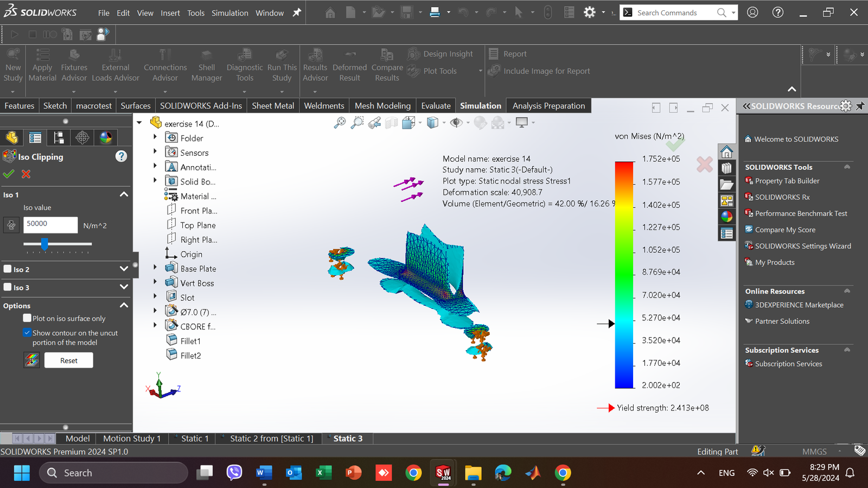Cancel Iso Clipping with the red X
This screenshot has height=488, width=868.
tap(26, 174)
